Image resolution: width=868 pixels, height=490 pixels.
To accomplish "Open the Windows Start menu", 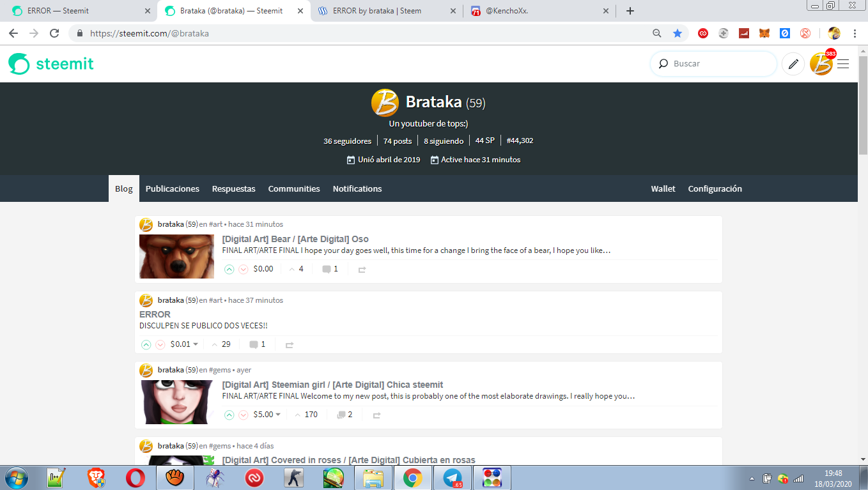I will tap(15, 477).
